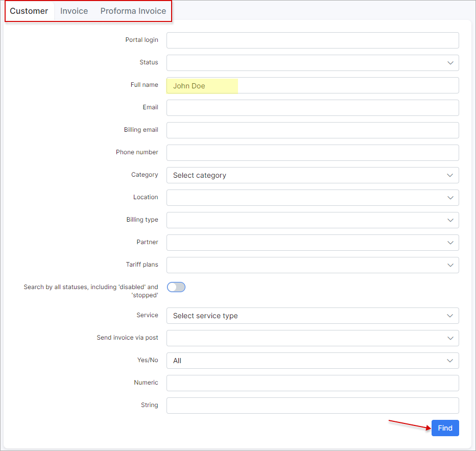Expand the Location dropdown

point(313,198)
